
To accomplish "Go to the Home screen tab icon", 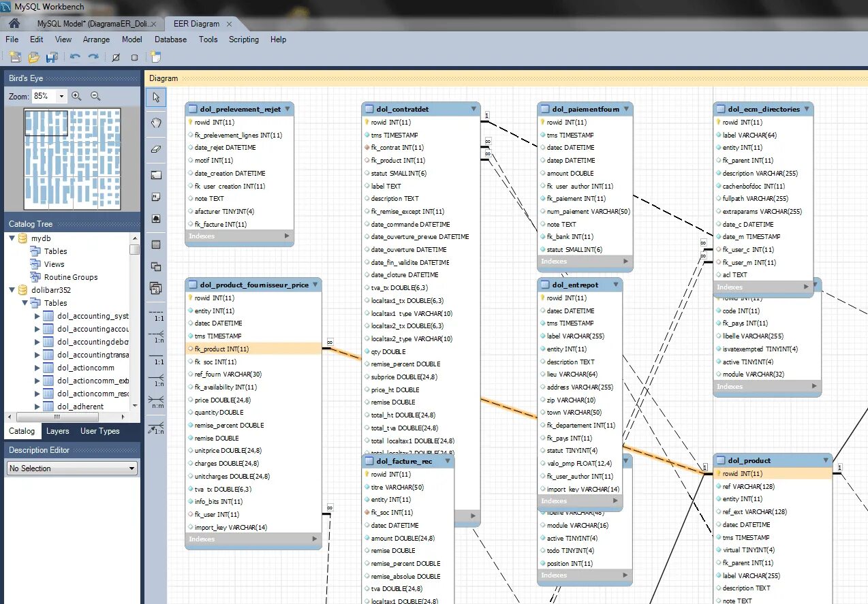I will pos(14,24).
